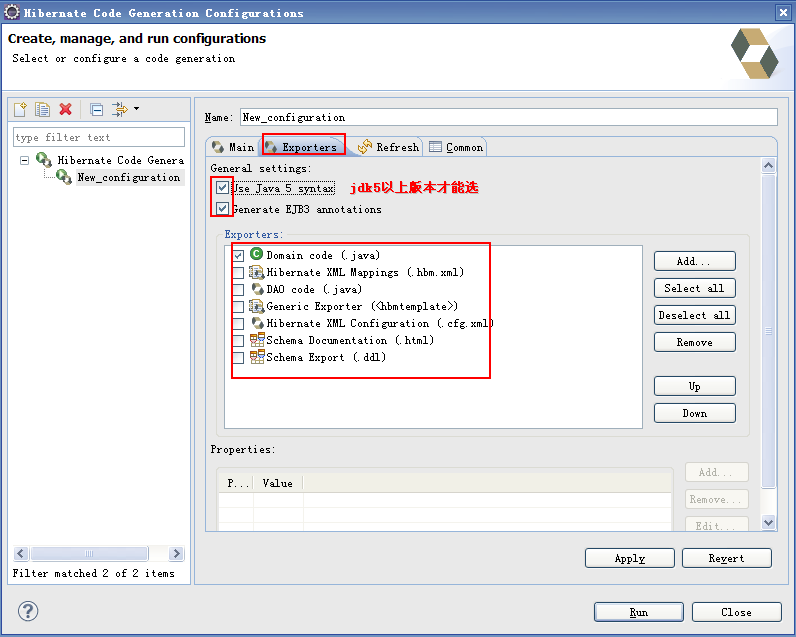The width and height of the screenshot is (796, 637).
Task: Enable DAO code (.java) checkbox
Action: click(x=238, y=290)
